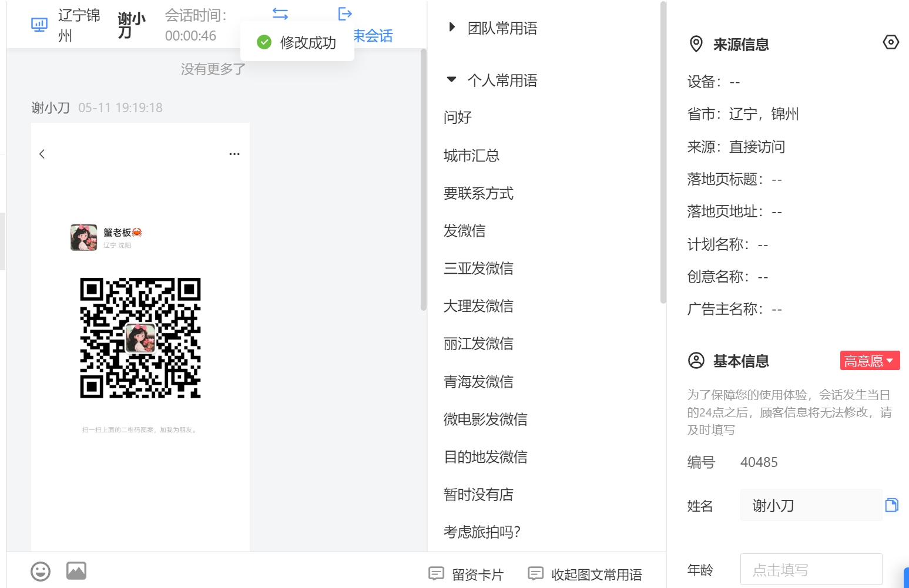Open the emoji picker smiley icon

(41, 571)
